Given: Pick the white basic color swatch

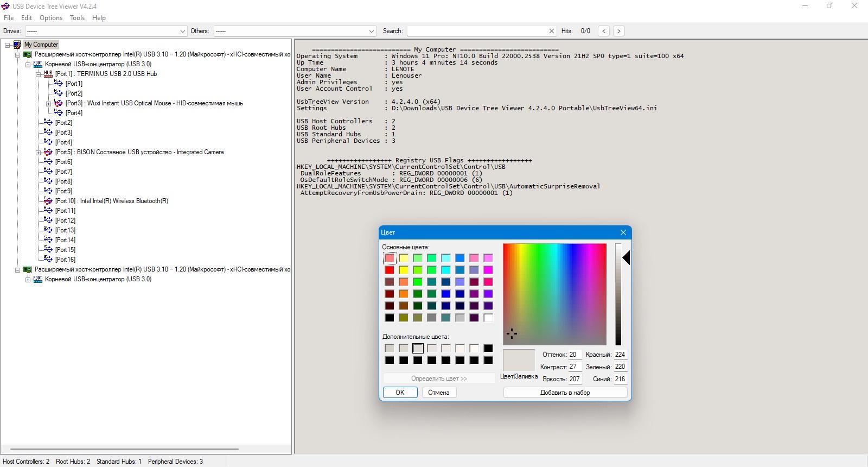Looking at the screenshot, I should (x=488, y=318).
